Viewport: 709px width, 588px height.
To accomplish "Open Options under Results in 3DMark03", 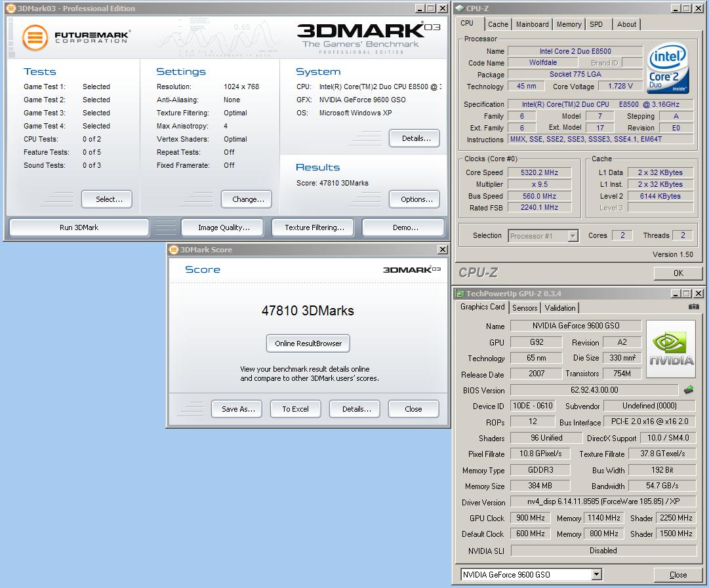I will pos(415,199).
